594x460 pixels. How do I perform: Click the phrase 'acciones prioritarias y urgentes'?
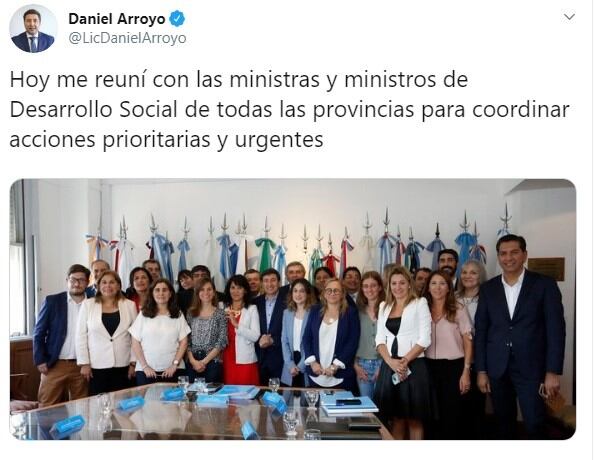[x=166, y=140]
